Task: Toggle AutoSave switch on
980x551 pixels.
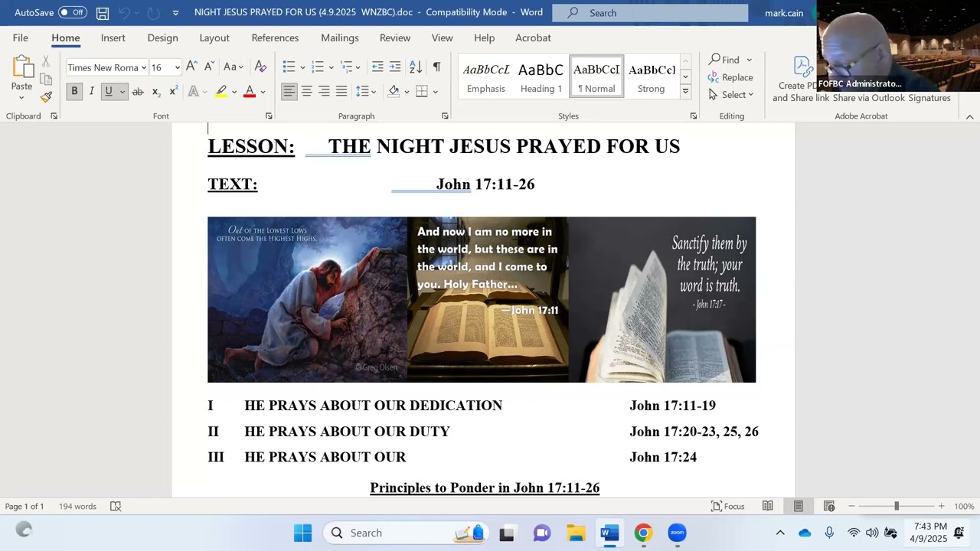Action: 73,13
